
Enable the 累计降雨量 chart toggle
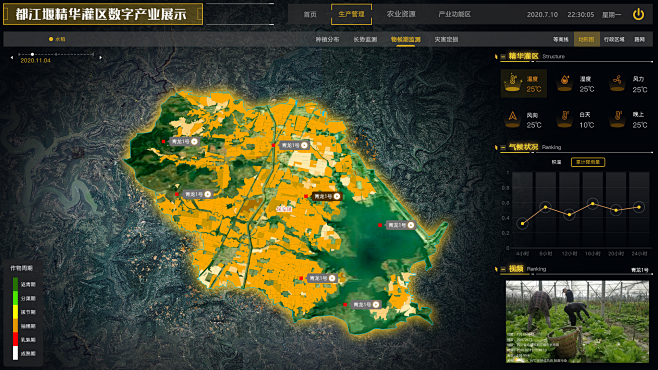coord(588,162)
